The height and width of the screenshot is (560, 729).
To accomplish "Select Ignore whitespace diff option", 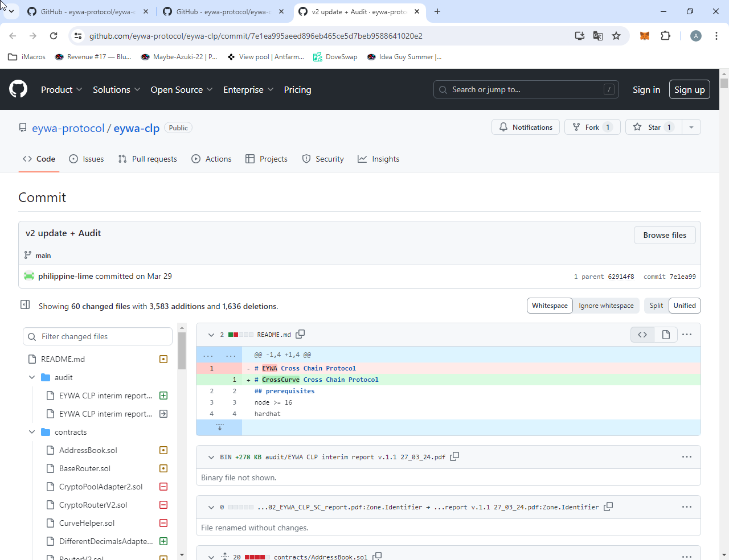I will [x=606, y=306].
